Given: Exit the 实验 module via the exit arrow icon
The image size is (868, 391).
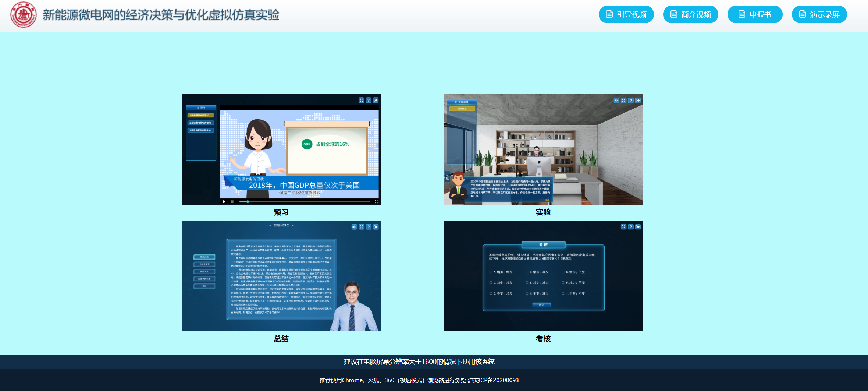Looking at the screenshot, I should [x=638, y=101].
